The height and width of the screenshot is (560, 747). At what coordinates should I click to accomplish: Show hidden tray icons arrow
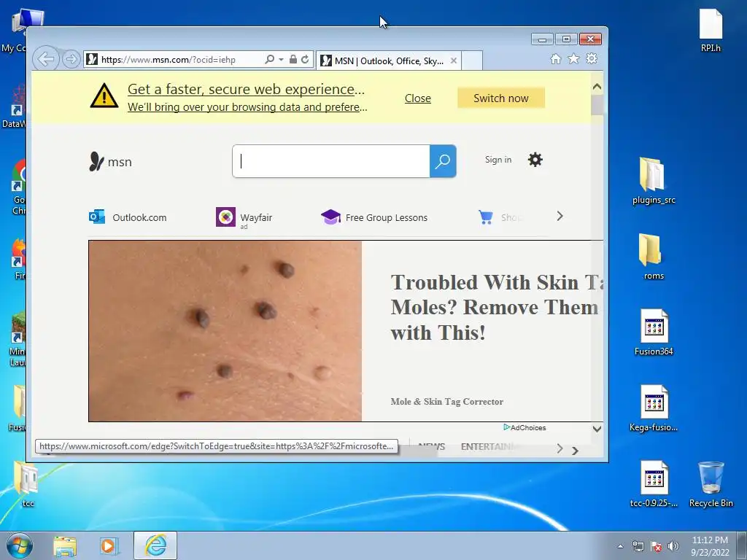(620, 546)
